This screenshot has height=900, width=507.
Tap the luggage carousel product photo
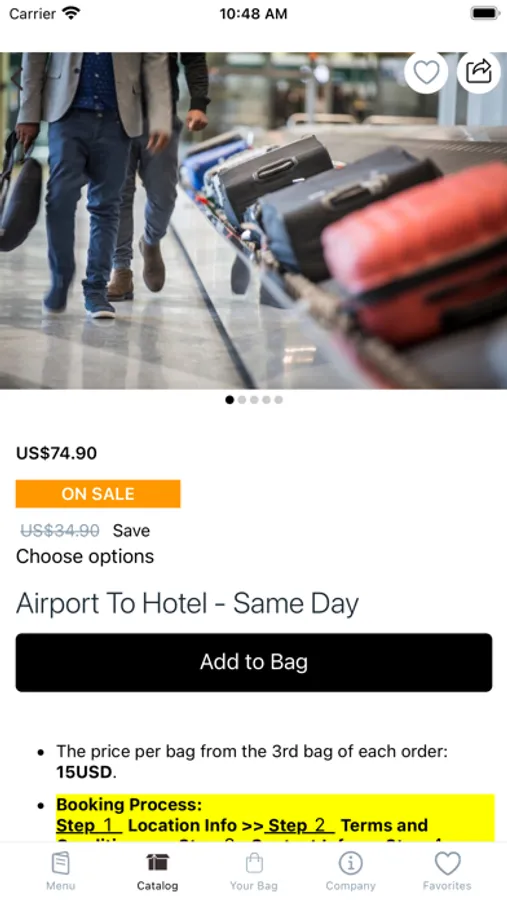[x=253, y=220]
